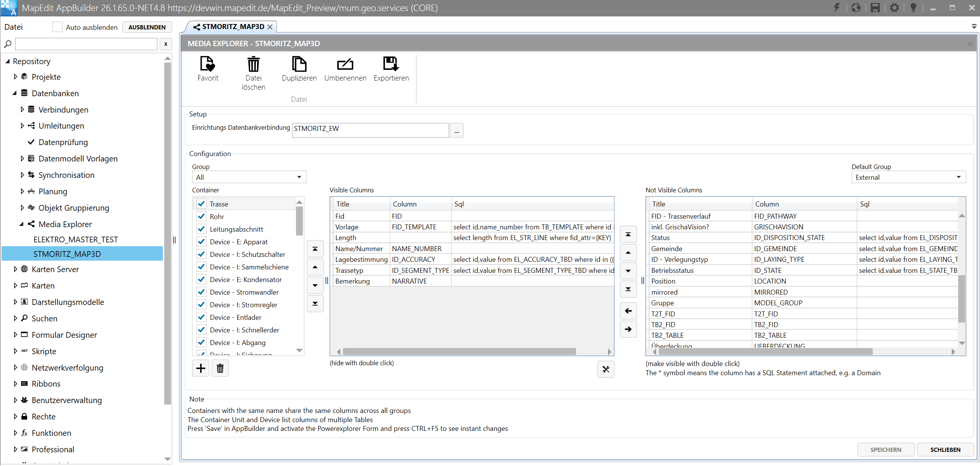Click the Umbenennen icon

point(345,64)
